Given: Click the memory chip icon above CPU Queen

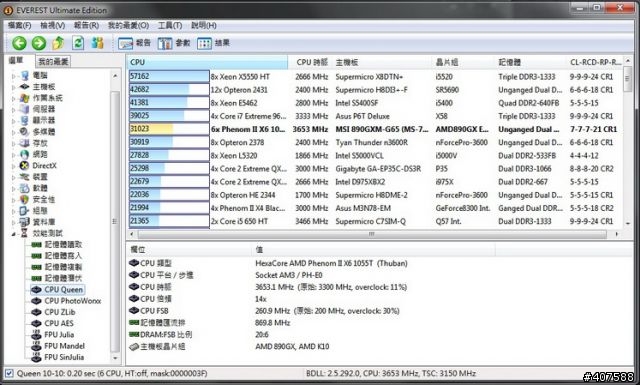Looking at the screenshot, I should pos(36,278).
